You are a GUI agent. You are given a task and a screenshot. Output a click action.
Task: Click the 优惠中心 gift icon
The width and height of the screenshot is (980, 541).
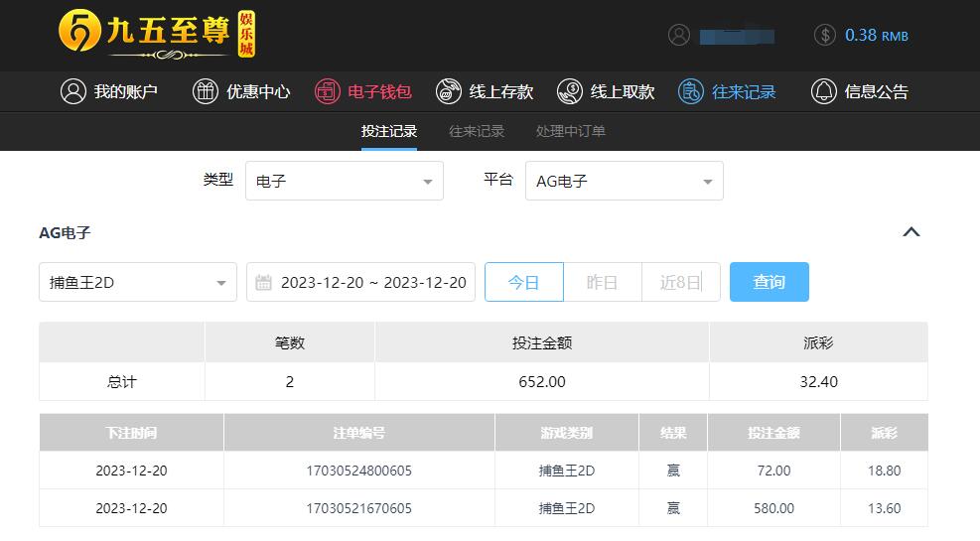coord(205,92)
